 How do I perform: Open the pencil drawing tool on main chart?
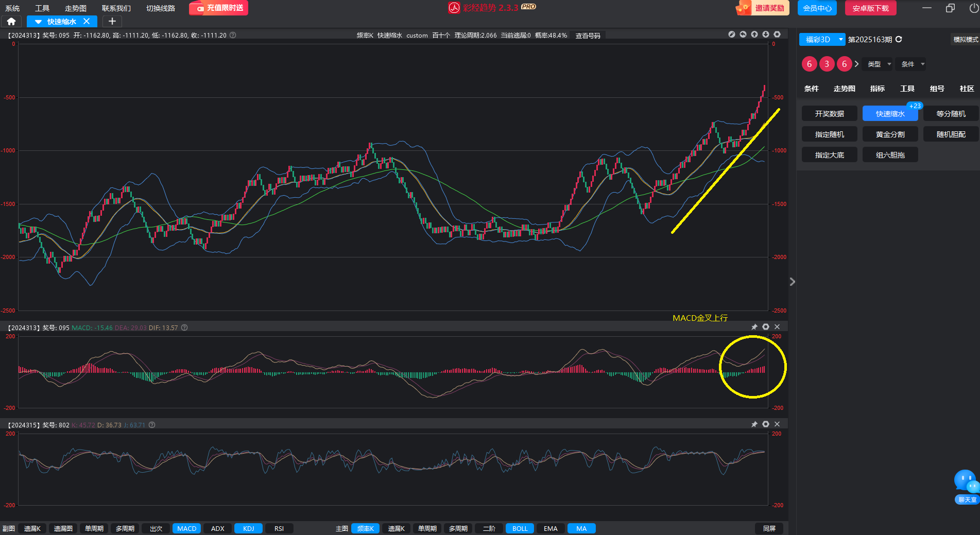pyautogui.click(x=732, y=34)
